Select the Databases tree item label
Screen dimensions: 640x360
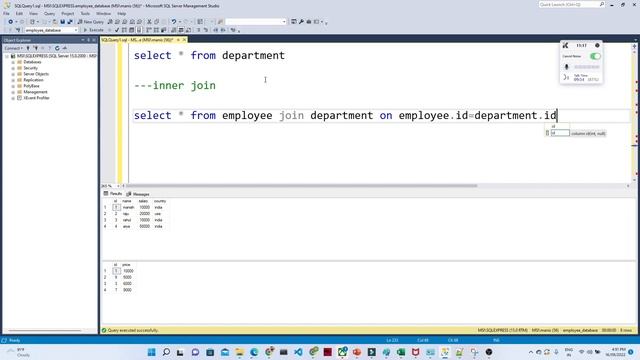32,62
